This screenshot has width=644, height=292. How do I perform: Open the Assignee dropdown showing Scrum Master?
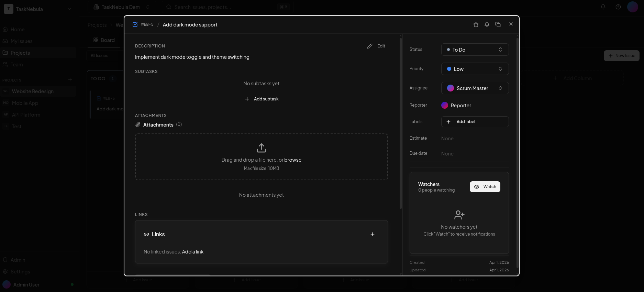pos(475,88)
